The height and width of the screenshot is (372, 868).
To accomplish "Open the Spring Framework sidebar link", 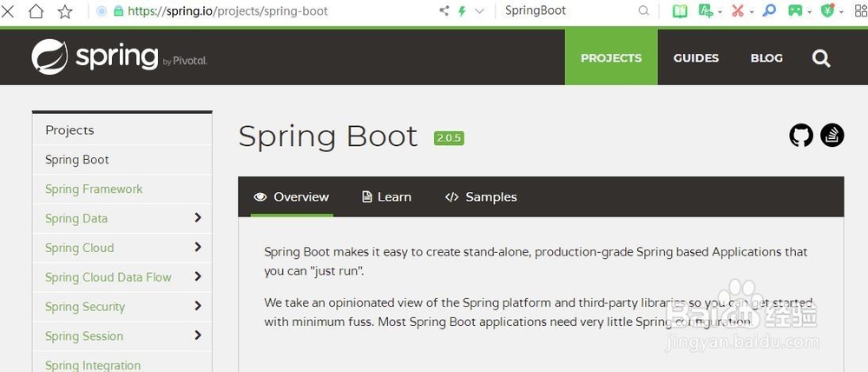I will (x=94, y=189).
